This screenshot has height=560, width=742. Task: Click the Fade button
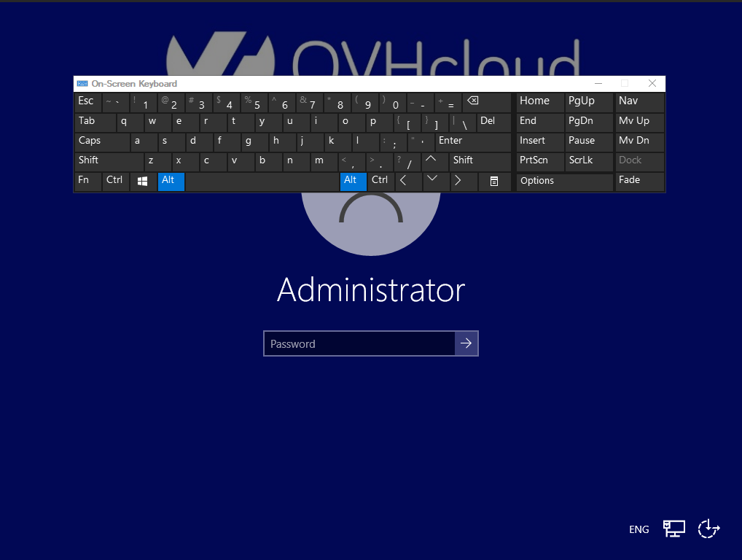tap(639, 179)
